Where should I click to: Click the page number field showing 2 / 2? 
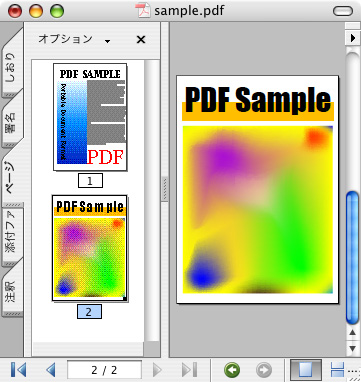point(104,370)
